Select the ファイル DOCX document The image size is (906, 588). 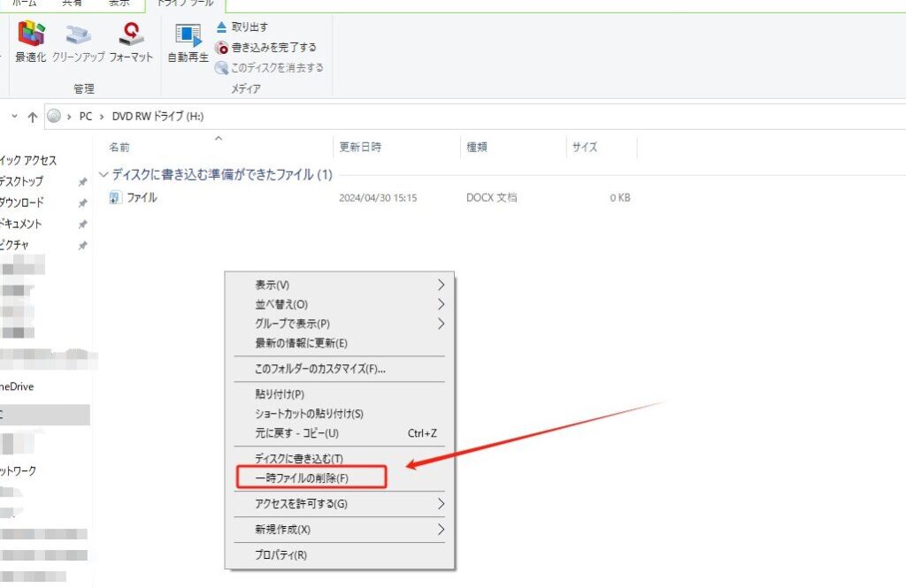pos(142,198)
